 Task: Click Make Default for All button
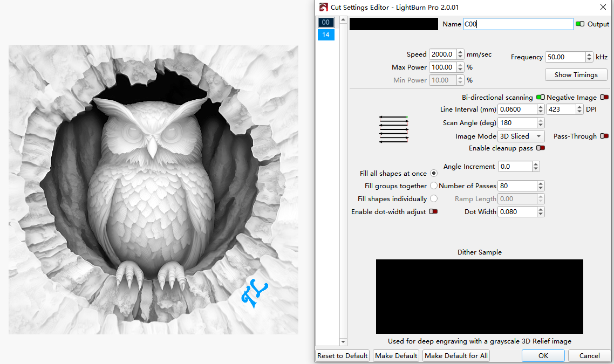point(456,356)
